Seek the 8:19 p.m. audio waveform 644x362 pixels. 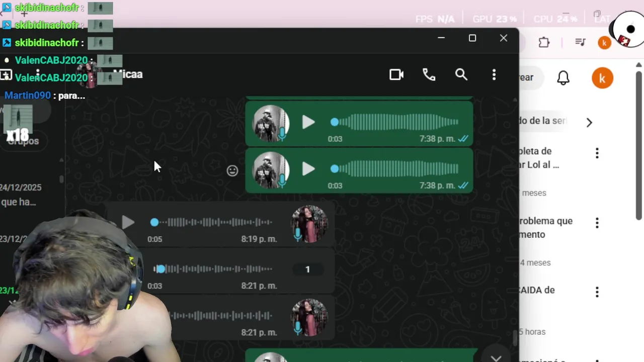[x=212, y=222]
